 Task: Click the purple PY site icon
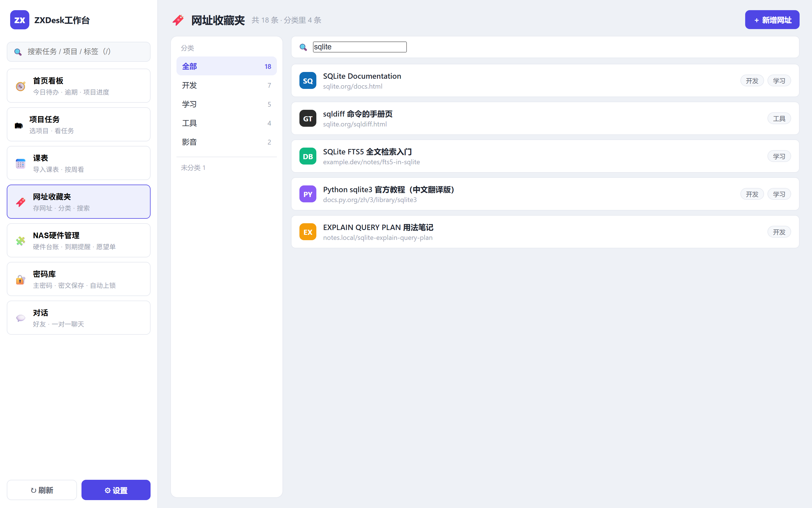(x=308, y=194)
